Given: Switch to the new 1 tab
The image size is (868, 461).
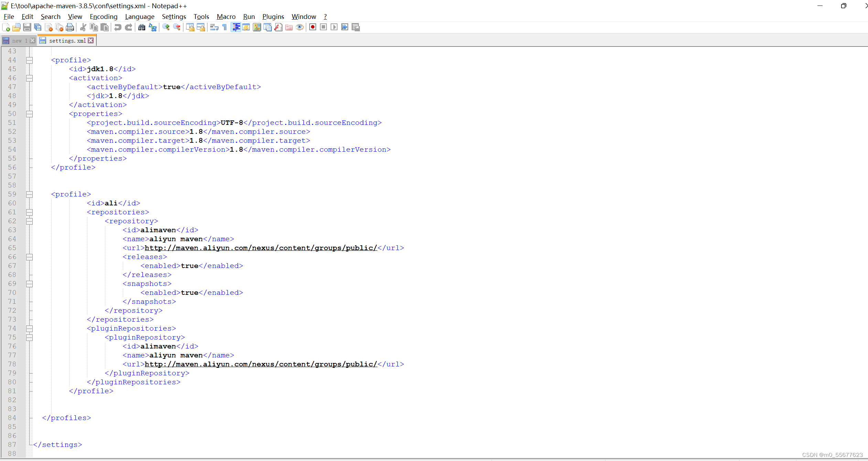Looking at the screenshot, I should point(17,40).
